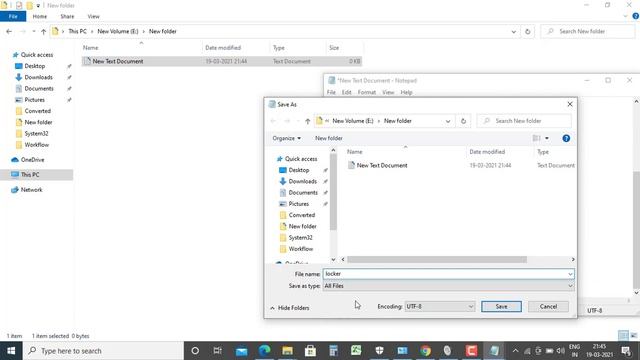
Task: Open Notepad View menu
Action: click(x=388, y=93)
